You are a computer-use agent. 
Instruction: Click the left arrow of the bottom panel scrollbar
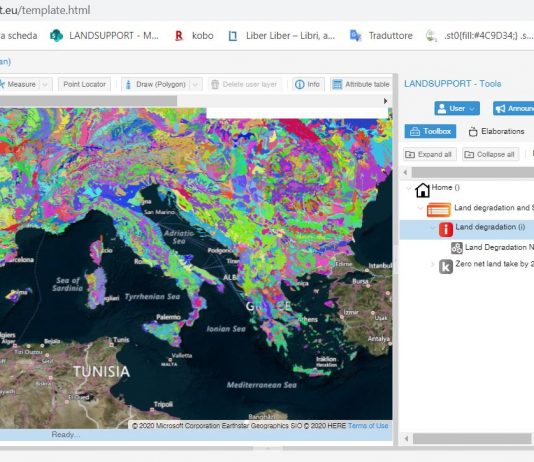(x=406, y=439)
